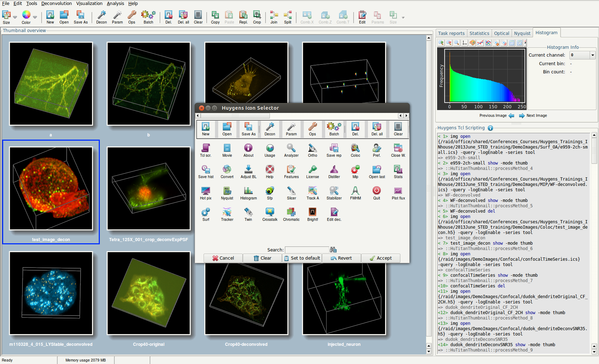Screen dimensions: 599x364
Task: Open the Color dropdown arrow in toolbar
Action: click(35, 17)
